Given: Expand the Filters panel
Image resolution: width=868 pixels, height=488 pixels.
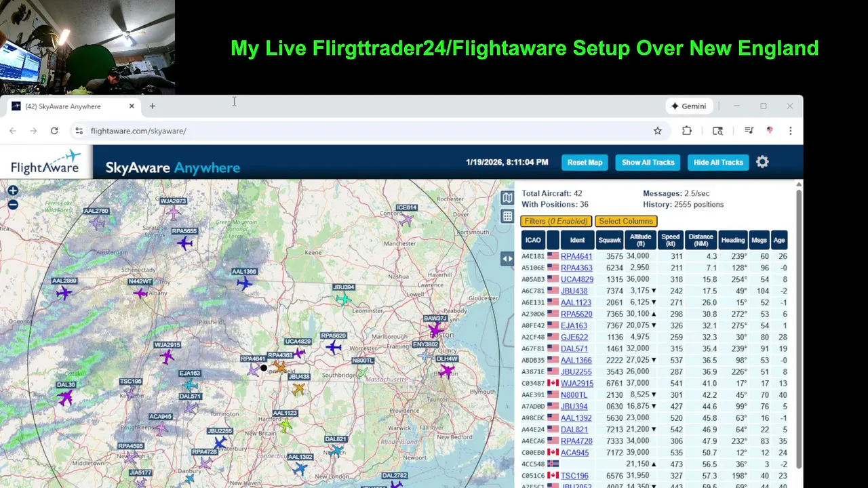Looking at the screenshot, I should tap(556, 221).
